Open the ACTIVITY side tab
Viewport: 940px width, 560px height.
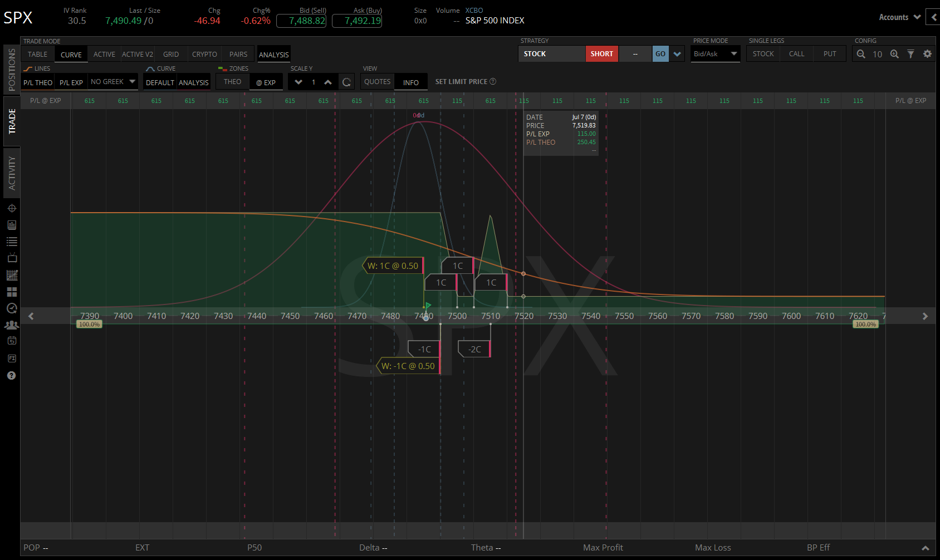[12, 173]
